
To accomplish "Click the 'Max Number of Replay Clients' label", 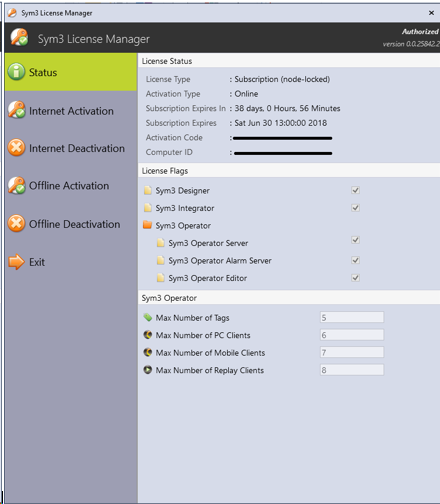I will 210,370.
